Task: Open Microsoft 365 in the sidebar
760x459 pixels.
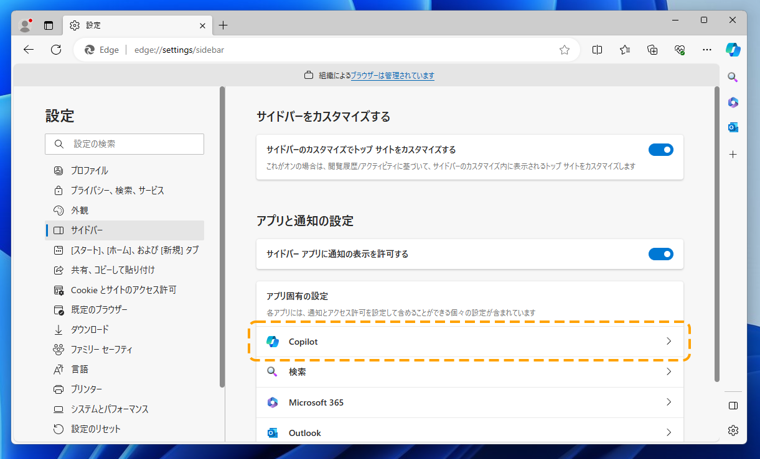Action: pyautogui.click(x=733, y=102)
